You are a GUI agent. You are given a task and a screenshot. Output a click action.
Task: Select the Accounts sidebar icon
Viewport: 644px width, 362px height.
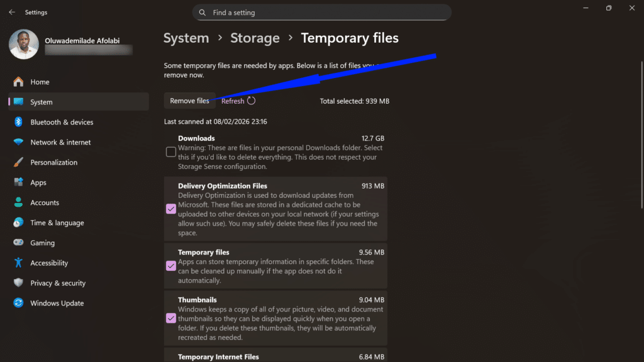coord(18,202)
